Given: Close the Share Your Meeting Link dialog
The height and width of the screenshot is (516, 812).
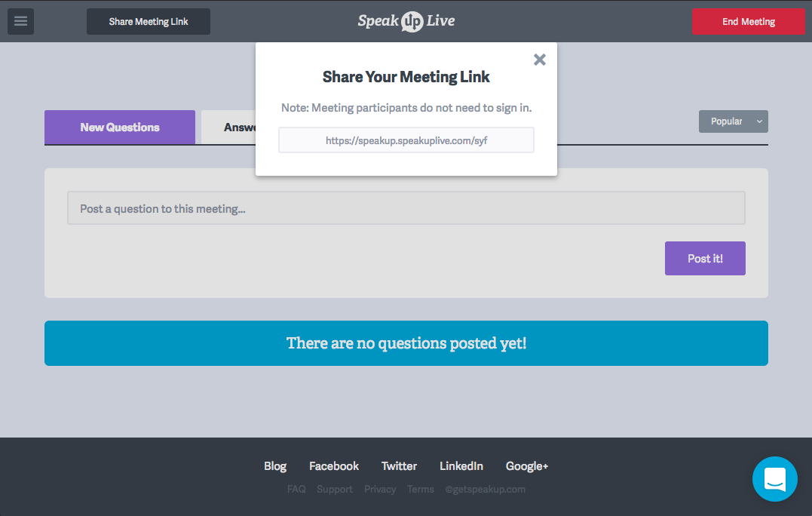Looking at the screenshot, I should coord(540,60).
